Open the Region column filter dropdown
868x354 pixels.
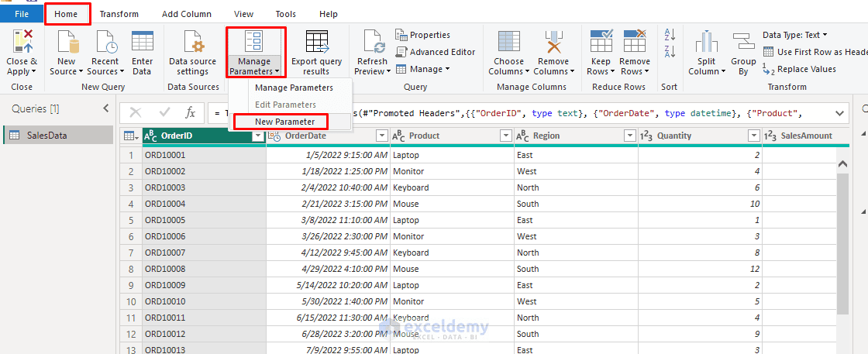(630, 136)
